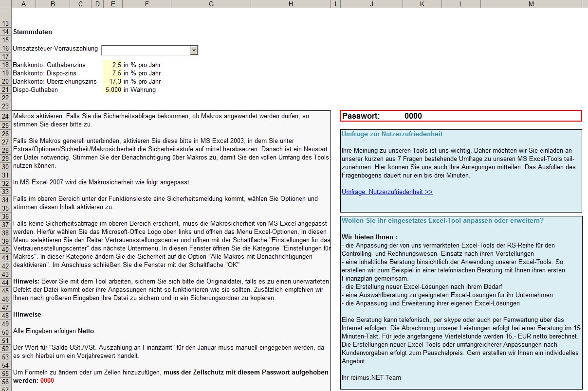Click the Umfrage zur Nutzerzufriedenheit heading

coord(392,134)
